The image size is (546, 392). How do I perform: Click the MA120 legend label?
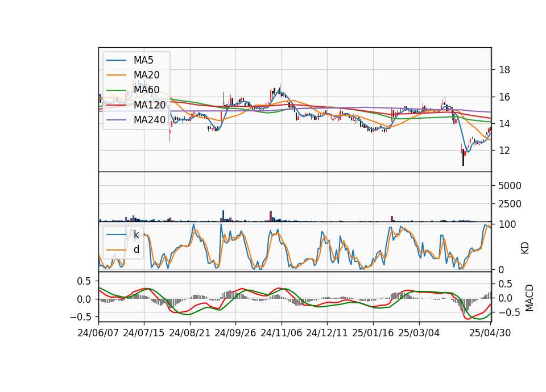(150, 105)
